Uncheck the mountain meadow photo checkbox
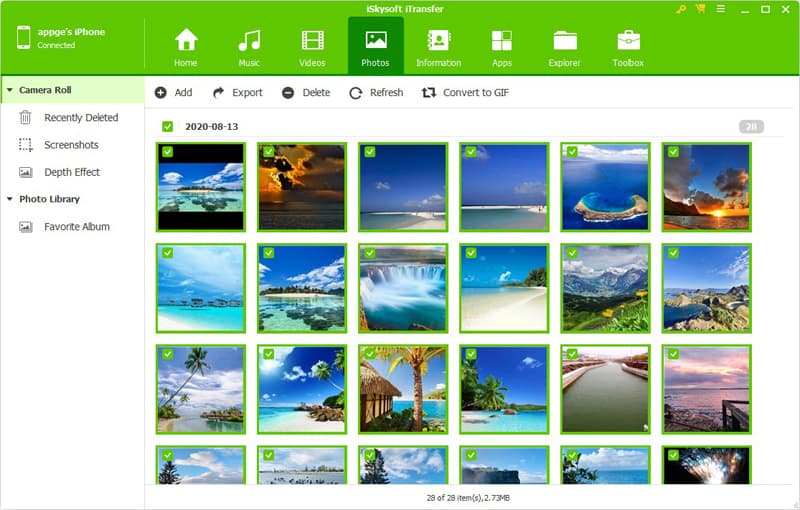 click(x=572, y=253)
